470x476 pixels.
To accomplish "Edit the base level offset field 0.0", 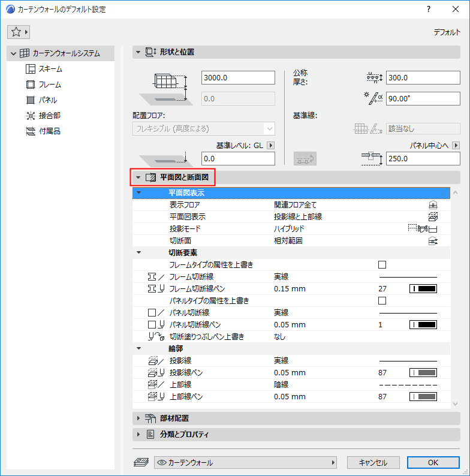I will coord(238,159).
